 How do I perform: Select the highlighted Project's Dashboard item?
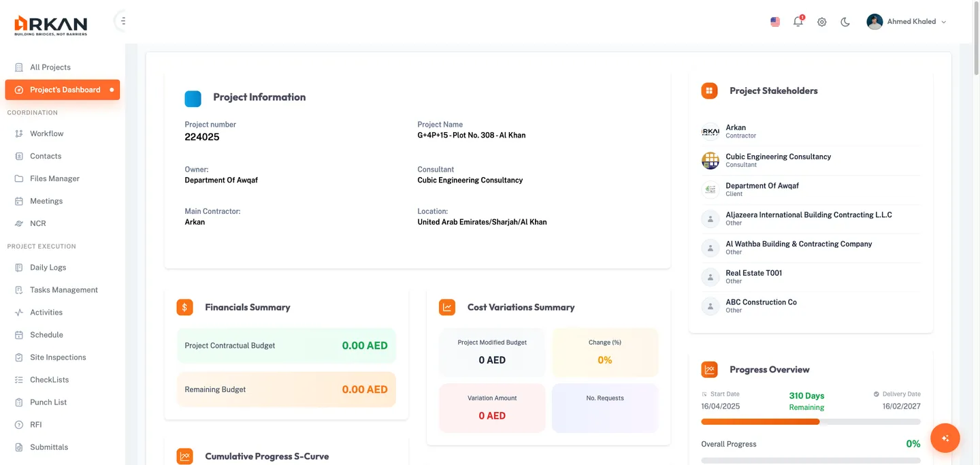[x=63, y=89]
